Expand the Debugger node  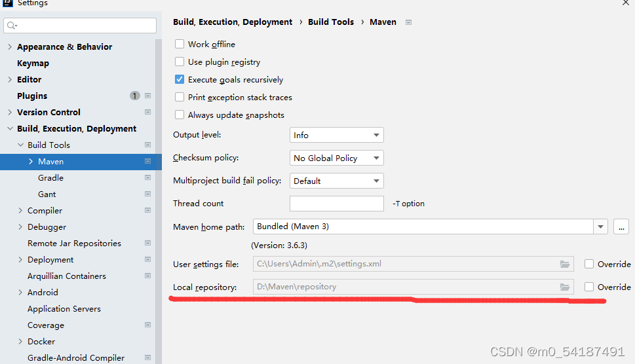tap(20, 227)
